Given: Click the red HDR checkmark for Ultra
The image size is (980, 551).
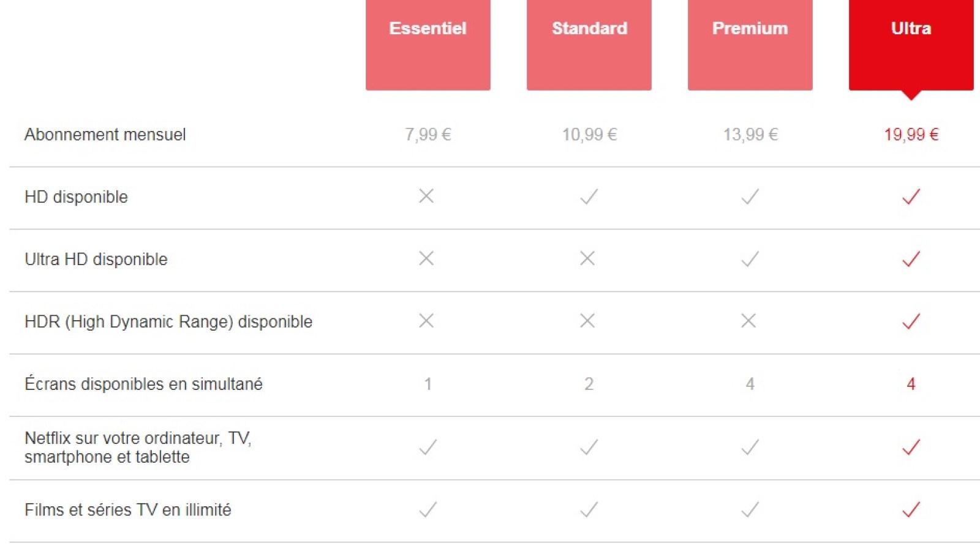Looking at the screenshot, I should pos(911,321).
